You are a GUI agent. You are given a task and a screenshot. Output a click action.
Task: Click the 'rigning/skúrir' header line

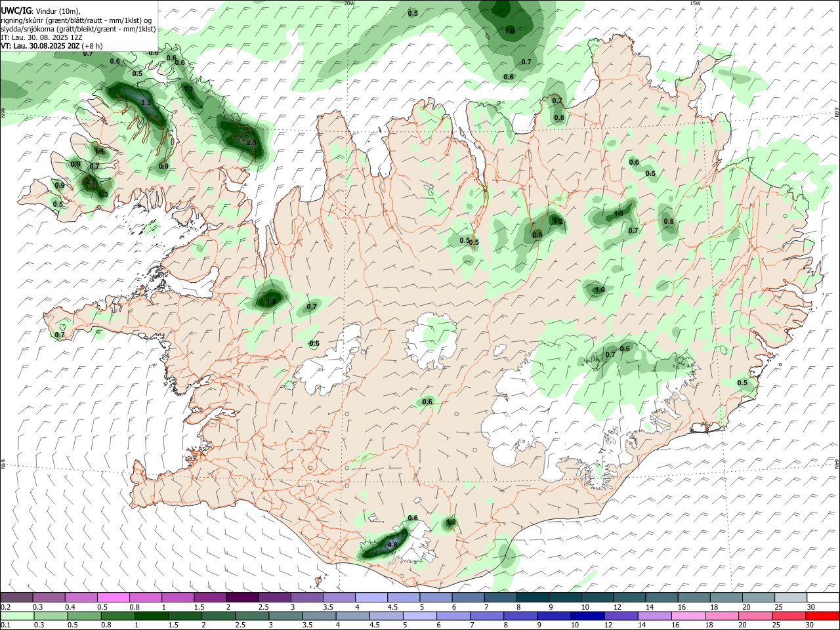coord(77,20)
